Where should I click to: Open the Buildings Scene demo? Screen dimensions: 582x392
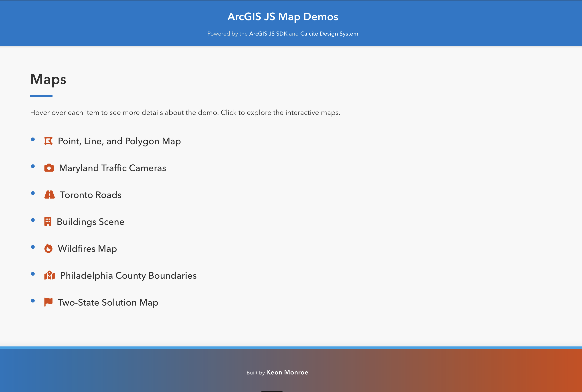[x=91, y=222]
